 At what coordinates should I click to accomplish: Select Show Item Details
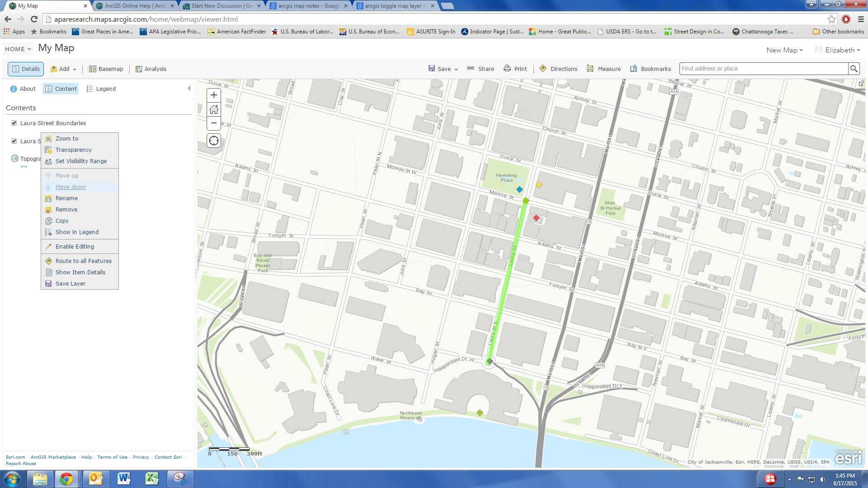[x=80, y=272]
